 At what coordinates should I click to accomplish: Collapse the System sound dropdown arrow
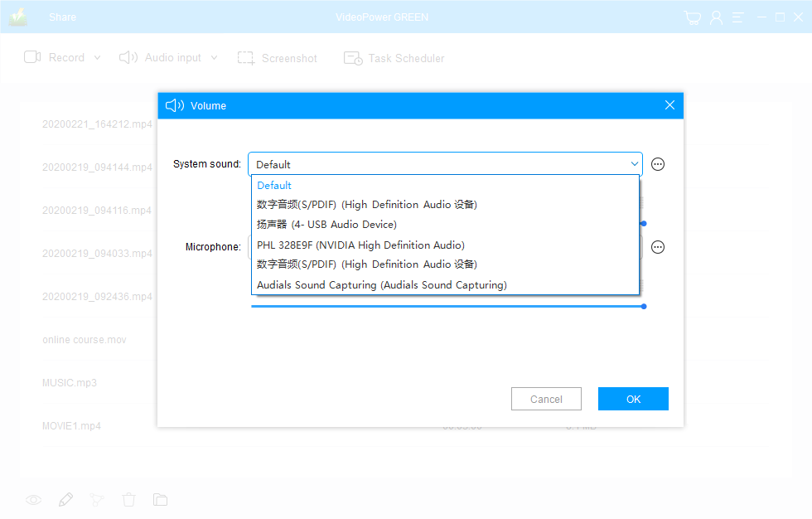[634, 164]
